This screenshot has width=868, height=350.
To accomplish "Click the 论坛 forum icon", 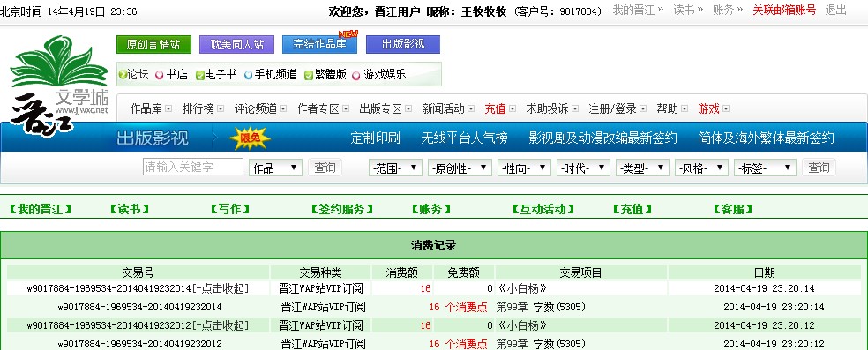I will [123, 75].
